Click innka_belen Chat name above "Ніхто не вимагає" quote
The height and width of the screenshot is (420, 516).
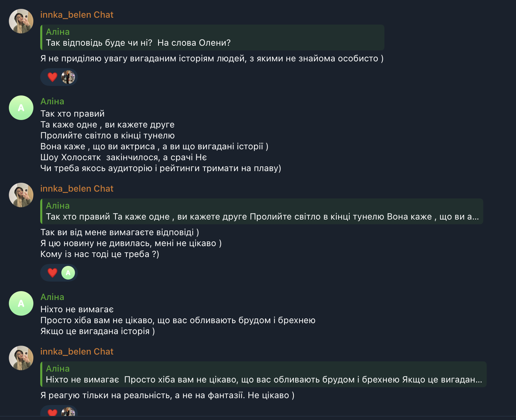[x=77, y=351]
